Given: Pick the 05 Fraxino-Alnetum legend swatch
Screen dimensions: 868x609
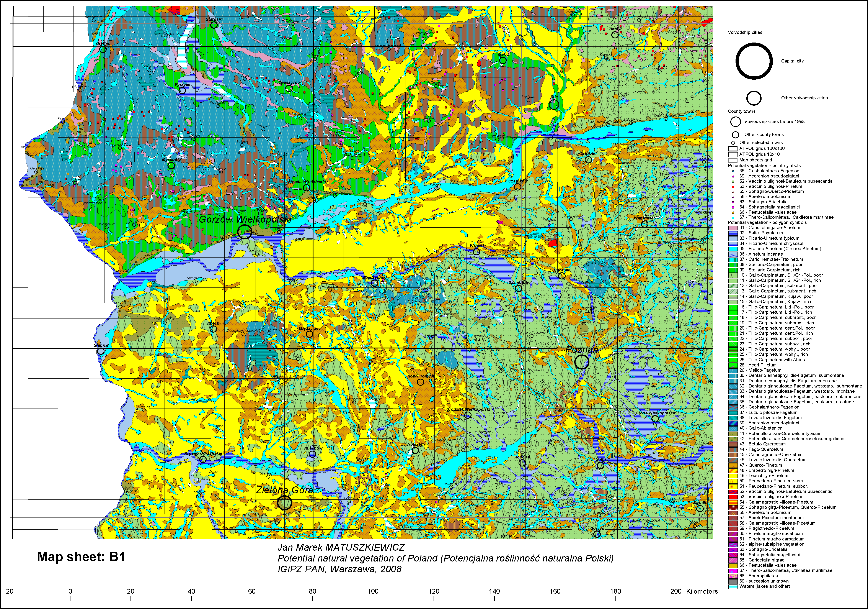Looking at the screenshot, I should 733,249.
